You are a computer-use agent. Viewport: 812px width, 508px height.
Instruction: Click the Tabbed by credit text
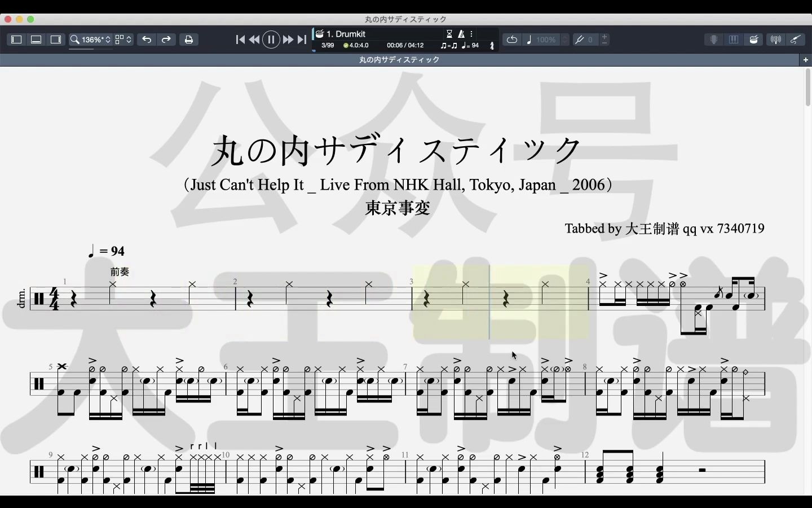tap(665, 229)
